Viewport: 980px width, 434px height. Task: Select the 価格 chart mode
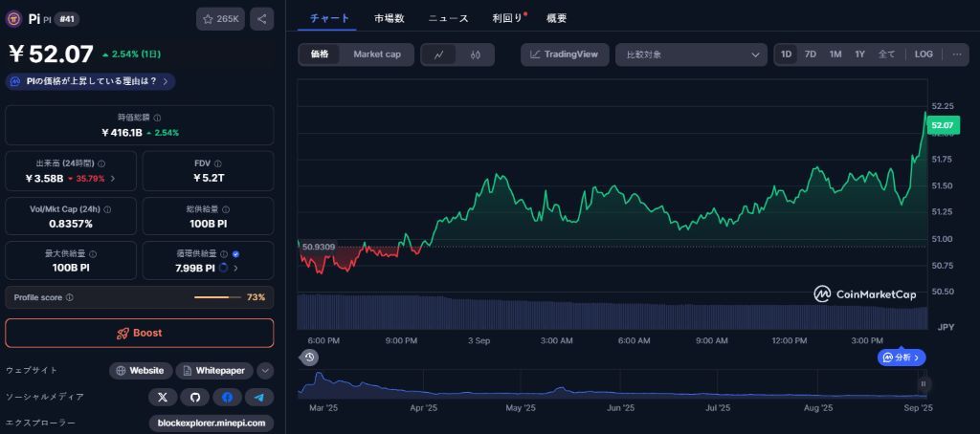pyautogui.click(x=320, y=54)
